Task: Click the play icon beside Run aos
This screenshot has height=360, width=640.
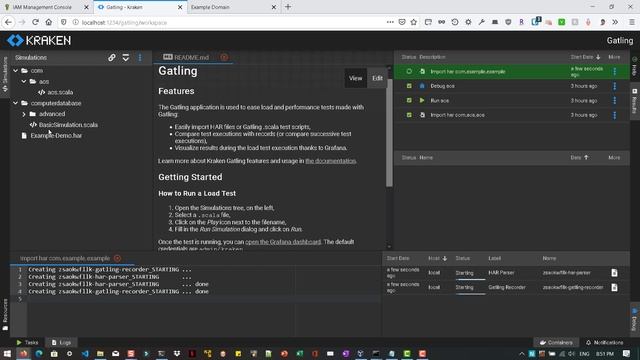Action: coord(422,100)
